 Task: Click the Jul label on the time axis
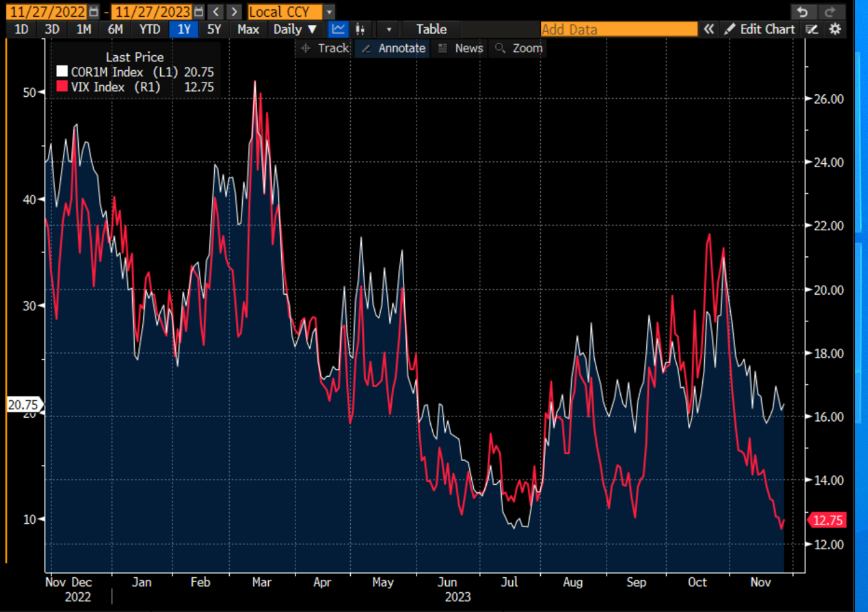click(x=509, y=582)
